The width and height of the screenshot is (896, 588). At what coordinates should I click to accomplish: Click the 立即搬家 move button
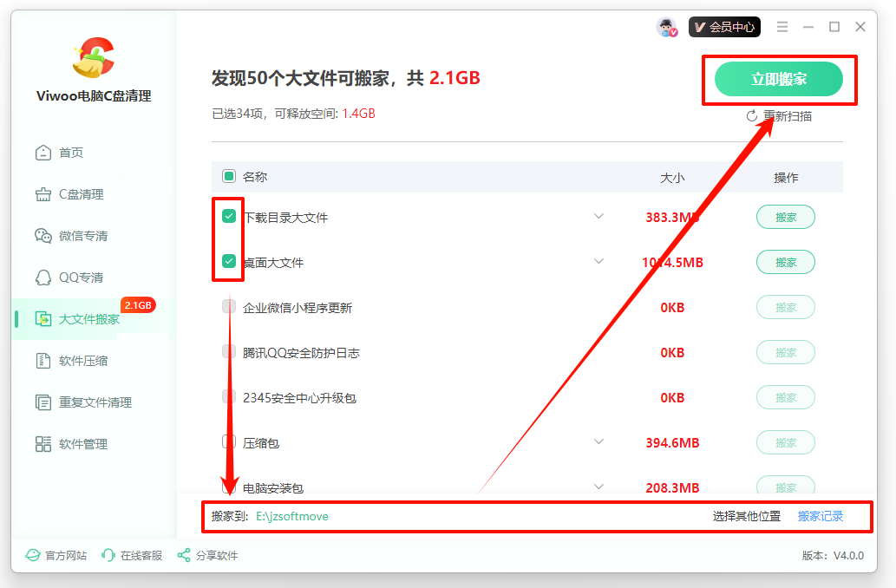(x=778, y=79)
